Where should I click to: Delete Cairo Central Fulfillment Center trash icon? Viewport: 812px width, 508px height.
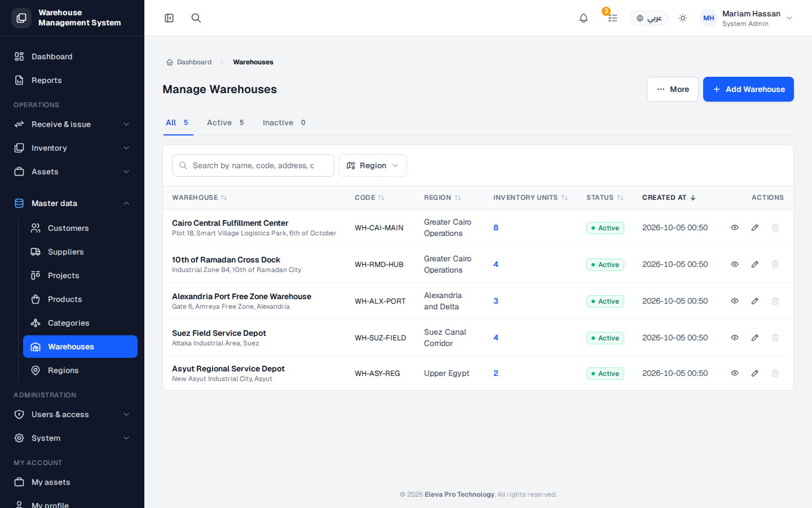[x=775, y=227]
